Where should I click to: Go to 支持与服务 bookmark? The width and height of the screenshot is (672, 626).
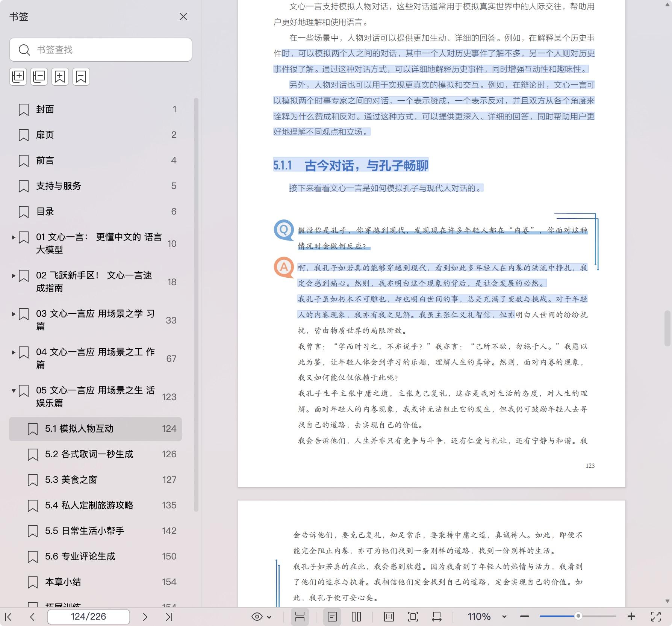click(95, 186)
